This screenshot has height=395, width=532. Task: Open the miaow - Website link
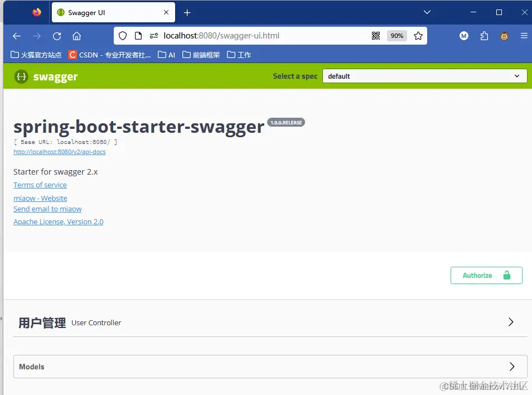[40, 198]
